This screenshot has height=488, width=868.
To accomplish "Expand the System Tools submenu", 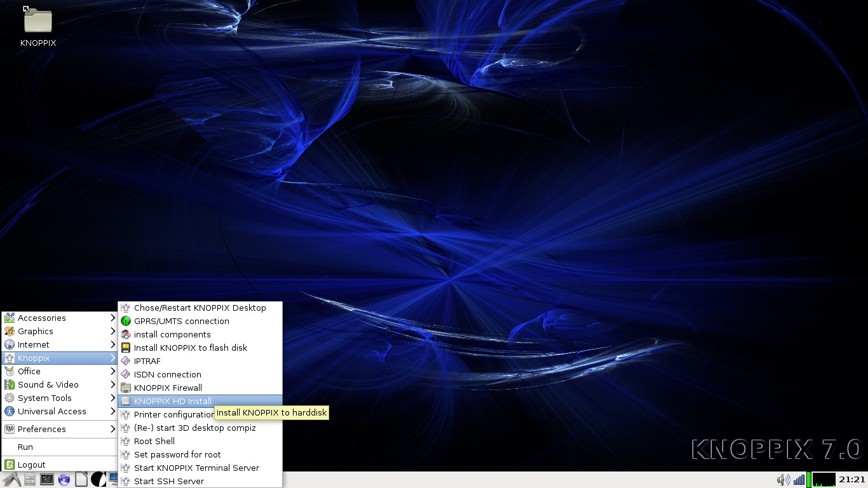I will point(59,398).
